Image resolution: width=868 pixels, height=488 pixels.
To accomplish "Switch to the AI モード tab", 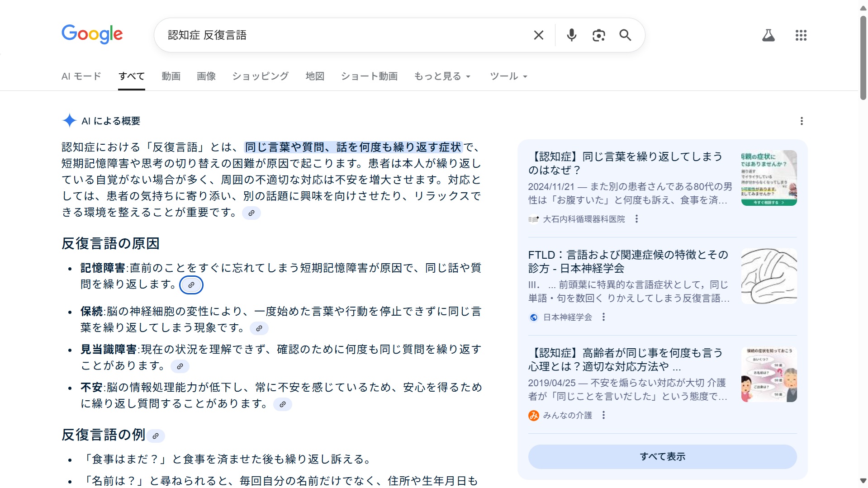I will [x=81, y=76].
